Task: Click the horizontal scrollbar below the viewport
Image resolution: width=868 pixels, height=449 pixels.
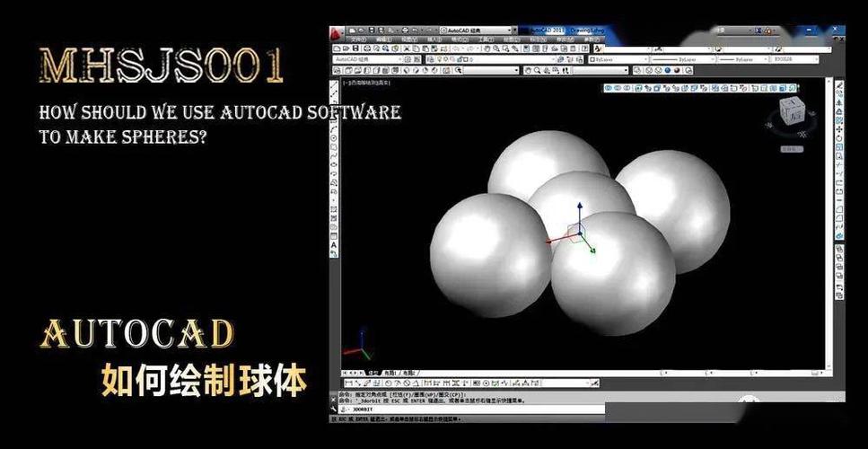Action: coord(628,372)
